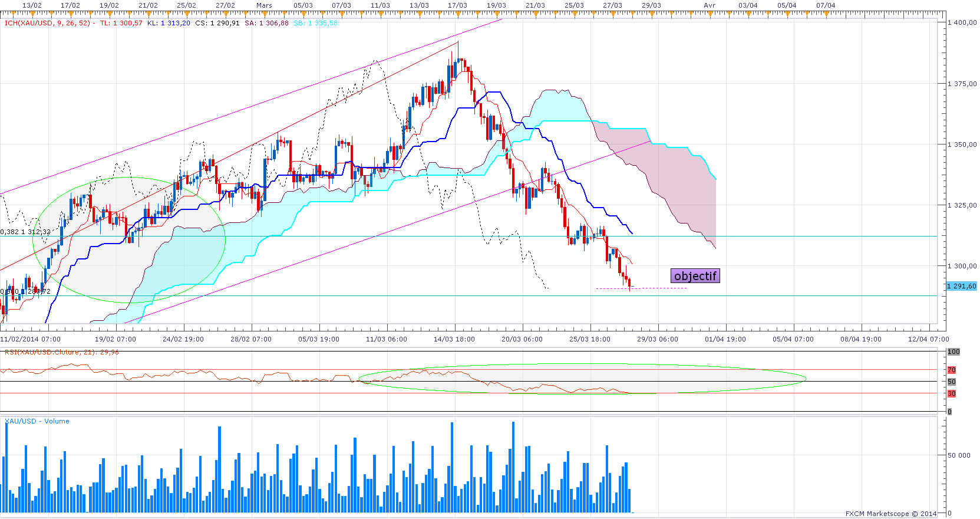This screenshot has width=980, height=519.
Task: Click the 25/03 18:00 time axis label
Action: 590,339
